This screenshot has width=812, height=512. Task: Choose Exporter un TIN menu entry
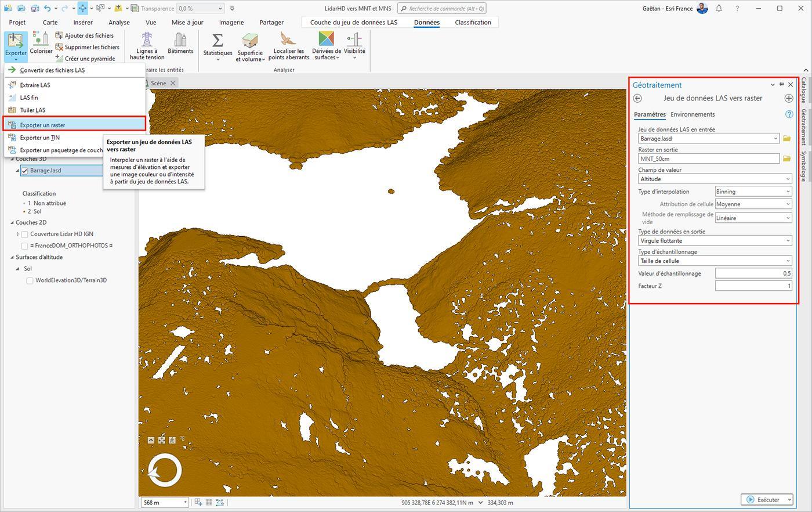39,138
